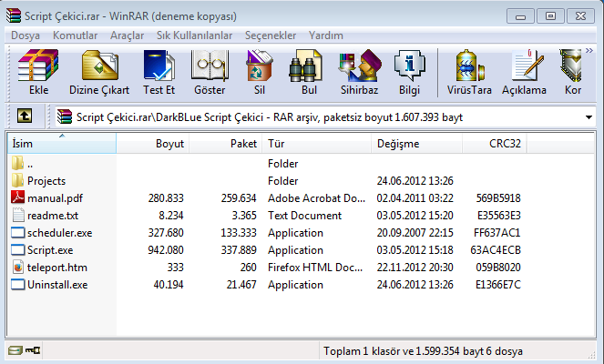Open the Sık Kullanılanlar menu
604x364 pixels.
(x=195, y=35)
